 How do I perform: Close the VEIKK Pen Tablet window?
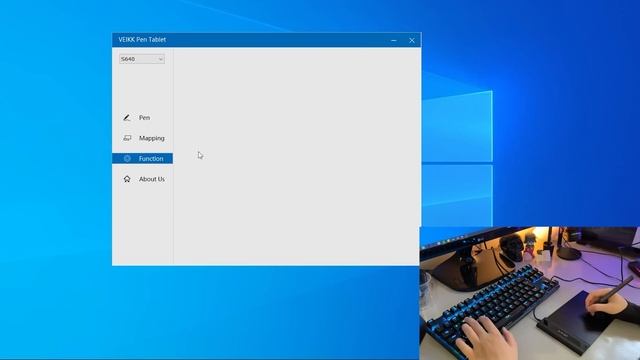point(411,40)
